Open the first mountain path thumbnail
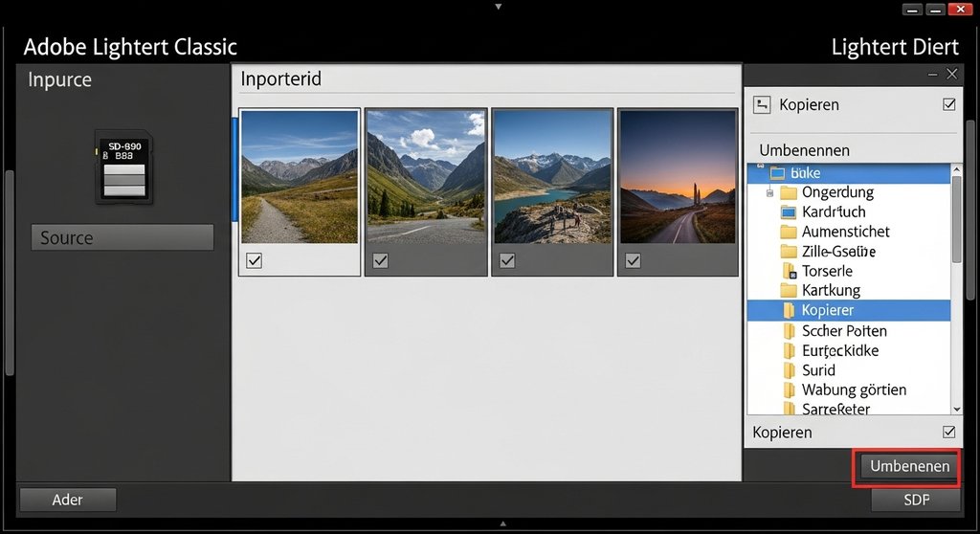This screenshot has width=980, height=534. coord(300,177)
